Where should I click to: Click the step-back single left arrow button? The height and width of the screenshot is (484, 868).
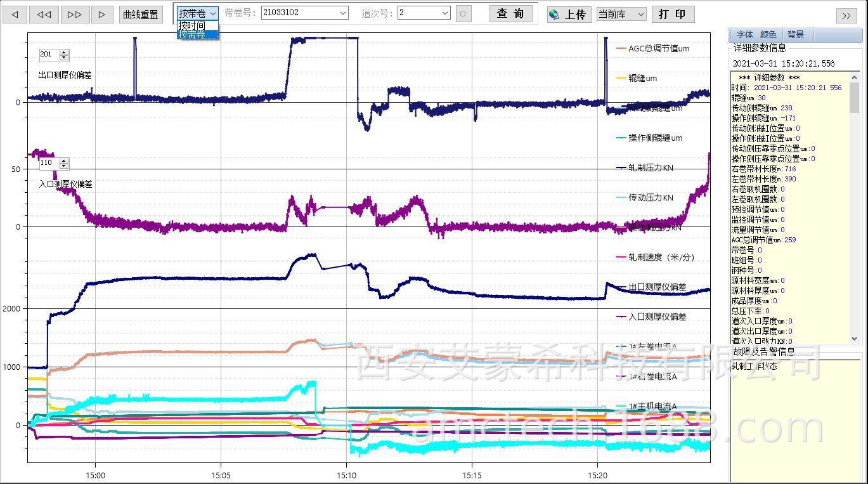coord(15,15)
